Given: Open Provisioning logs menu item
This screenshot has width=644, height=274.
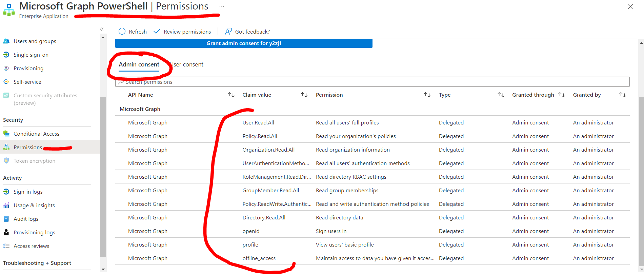Looking at the screenshot, I should point(34,232).
